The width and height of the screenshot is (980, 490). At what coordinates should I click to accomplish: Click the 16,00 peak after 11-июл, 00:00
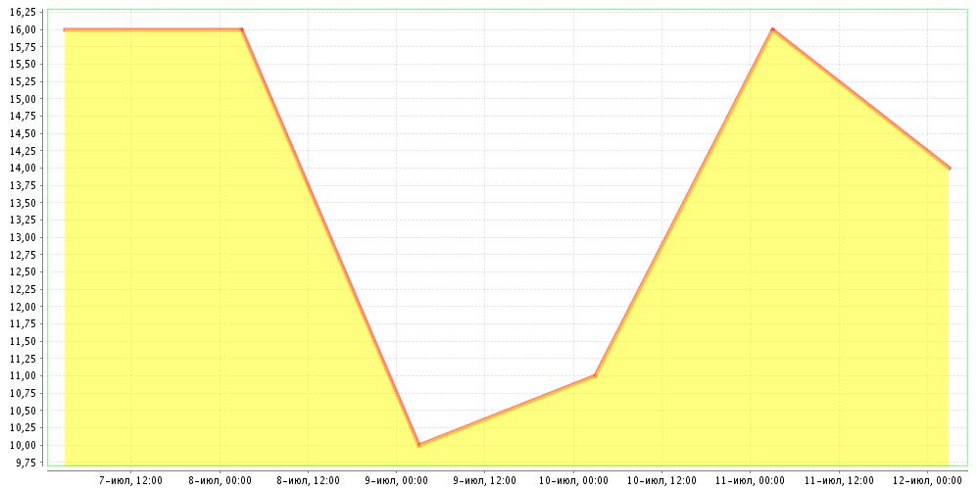click(x=773, y=29)
